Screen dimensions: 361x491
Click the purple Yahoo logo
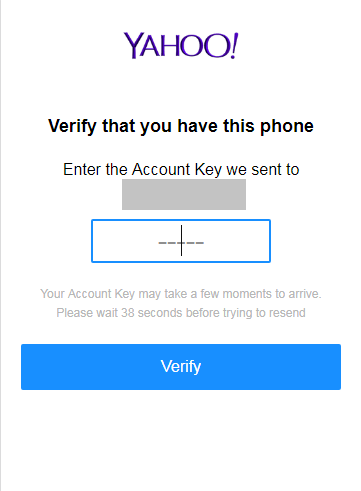(181, 45)
